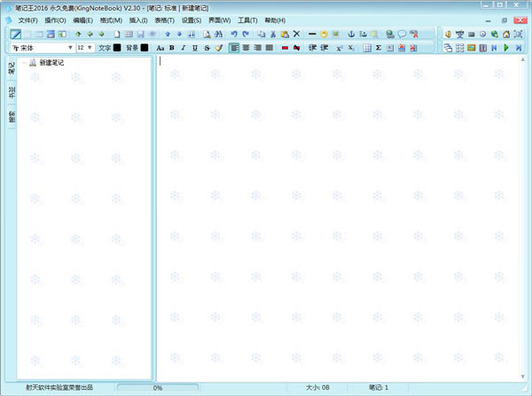Toggle underline formatting U button

click(195, 48)
